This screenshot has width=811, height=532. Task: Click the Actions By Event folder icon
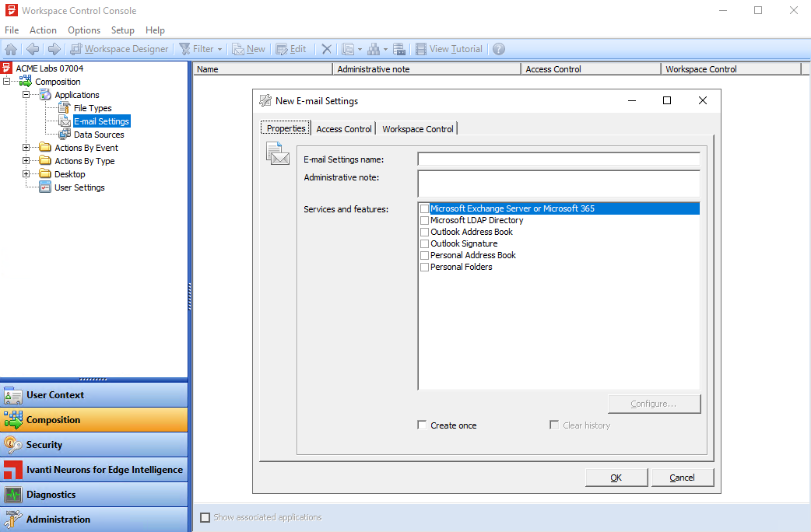pyautogui.click(x=45, y=147)
